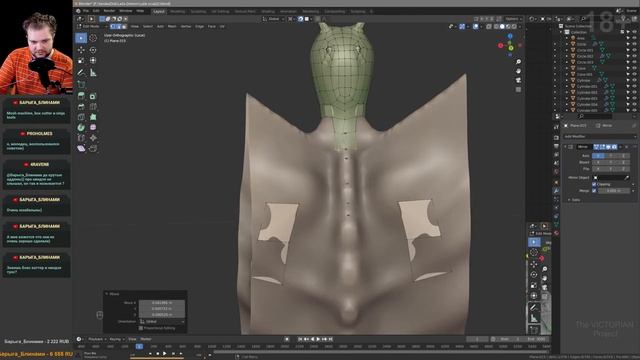Collapse the Move operator panel
This screenshot has width=640, height=360.
(107, 294)
